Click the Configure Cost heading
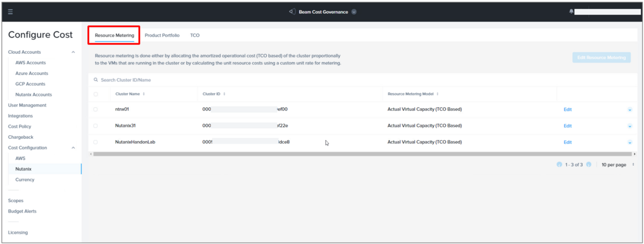Viewport: 644px width, 244px height. [x=40, y=35]
